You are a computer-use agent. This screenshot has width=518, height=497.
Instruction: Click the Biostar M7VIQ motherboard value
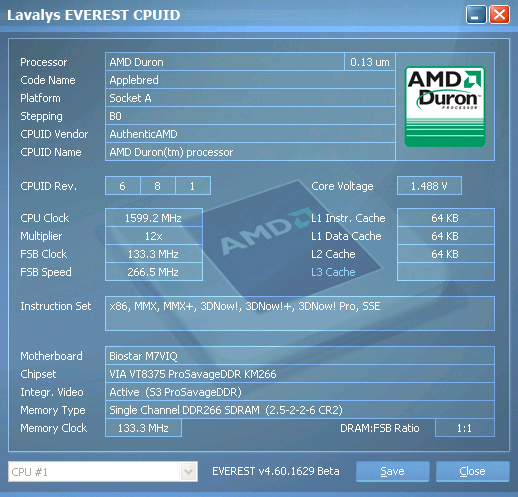[x=300, y=356]
